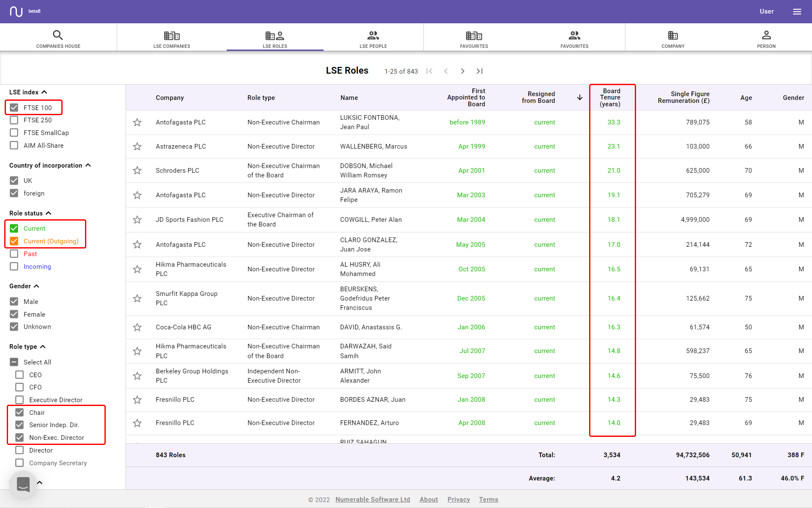Viewport: 812px width, 508px height.
Task: Star the DARWAZAH Hikma row
Action: [137, 351]
